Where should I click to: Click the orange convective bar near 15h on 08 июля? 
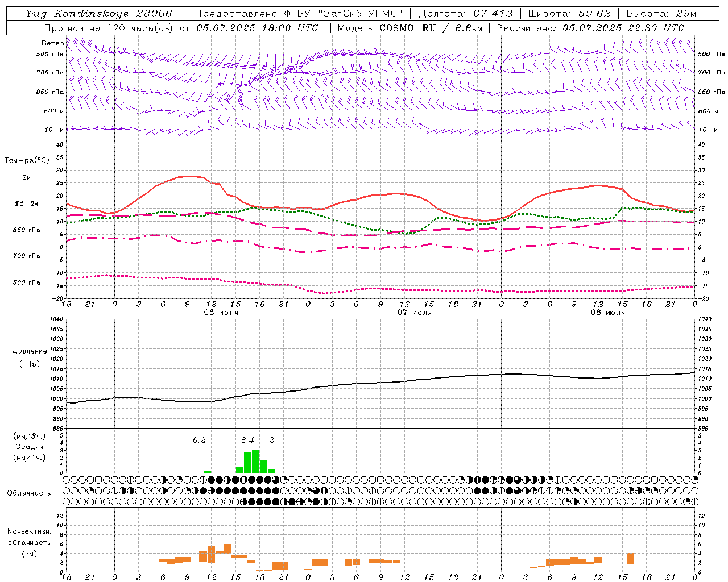[x=630, y=558]
